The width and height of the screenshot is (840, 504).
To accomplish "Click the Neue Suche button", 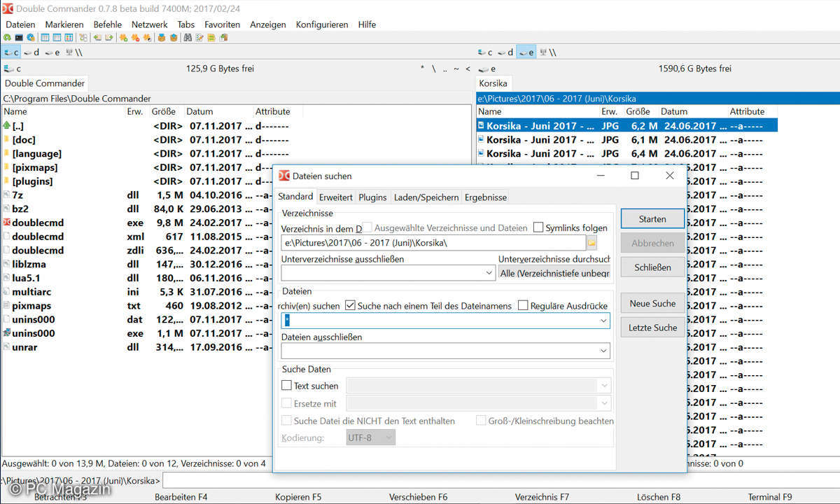I will (652, 304).
